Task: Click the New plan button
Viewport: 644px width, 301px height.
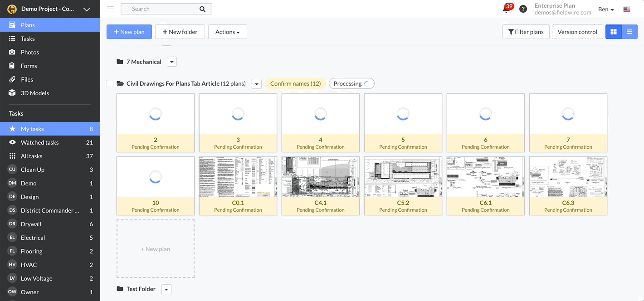Action: coord(129,32)
